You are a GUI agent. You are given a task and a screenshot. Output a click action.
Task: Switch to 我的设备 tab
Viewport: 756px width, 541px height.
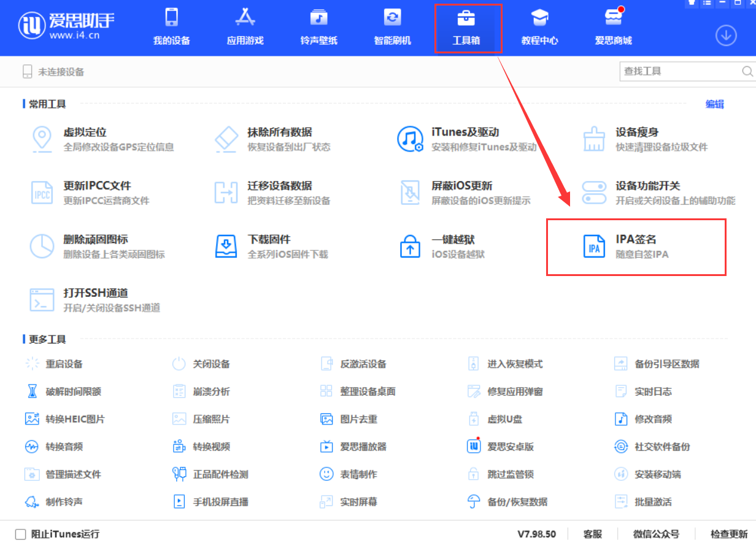(x=171, y=28)
